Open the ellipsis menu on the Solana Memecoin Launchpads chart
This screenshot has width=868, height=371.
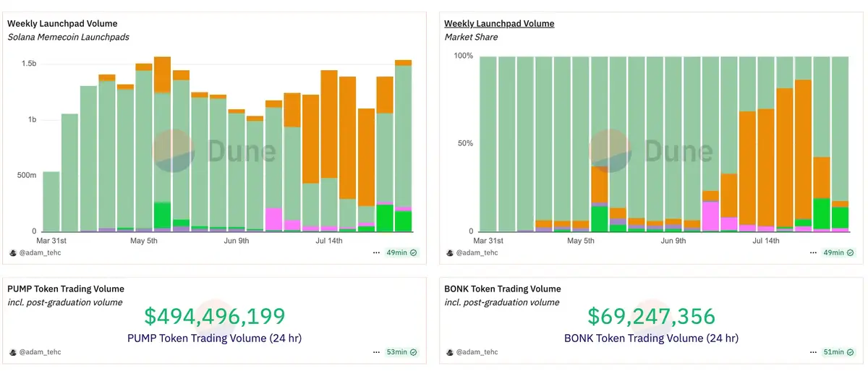[x=376, y=253]
